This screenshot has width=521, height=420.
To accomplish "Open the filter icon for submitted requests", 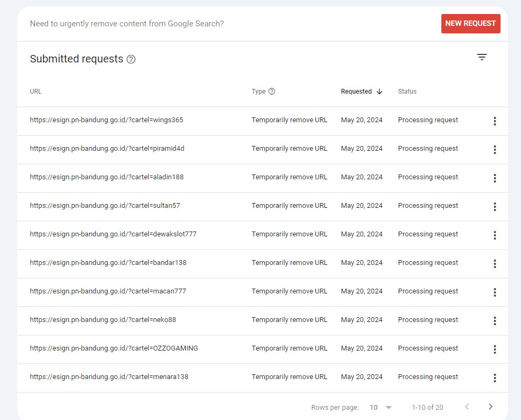I will (x=482, y=57).
